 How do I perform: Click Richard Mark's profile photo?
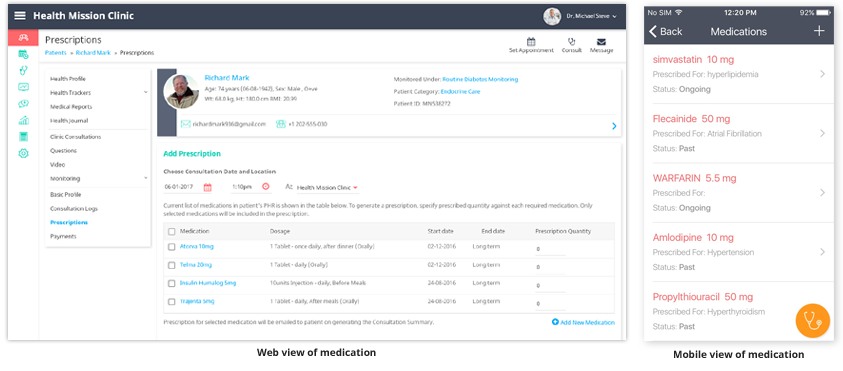point(181,91)
